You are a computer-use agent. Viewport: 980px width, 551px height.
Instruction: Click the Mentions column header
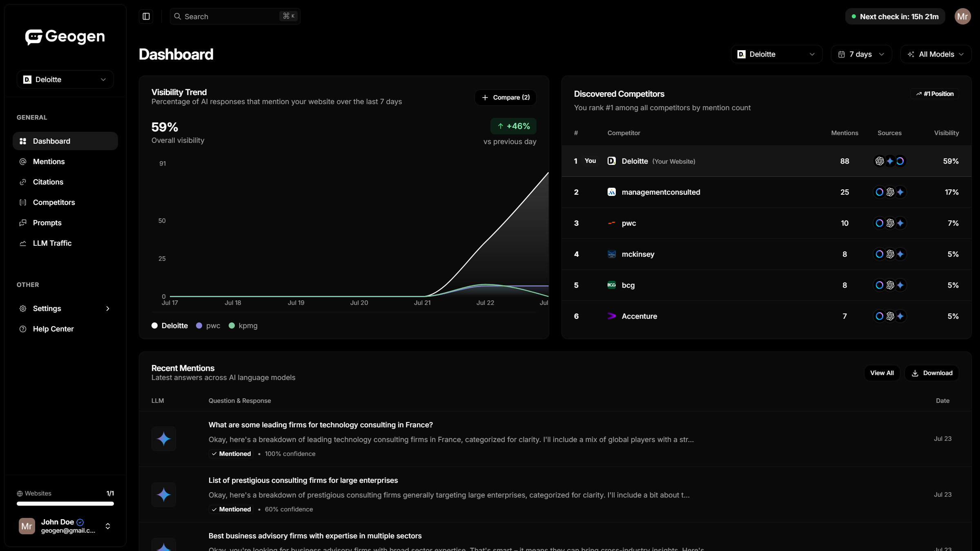coord(844,133)
